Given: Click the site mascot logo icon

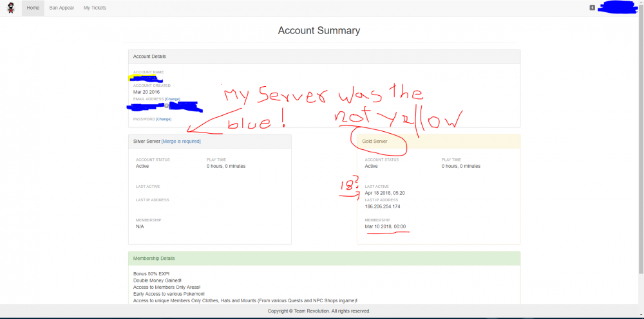Looking at the screenshot, I should coord(10,8).
